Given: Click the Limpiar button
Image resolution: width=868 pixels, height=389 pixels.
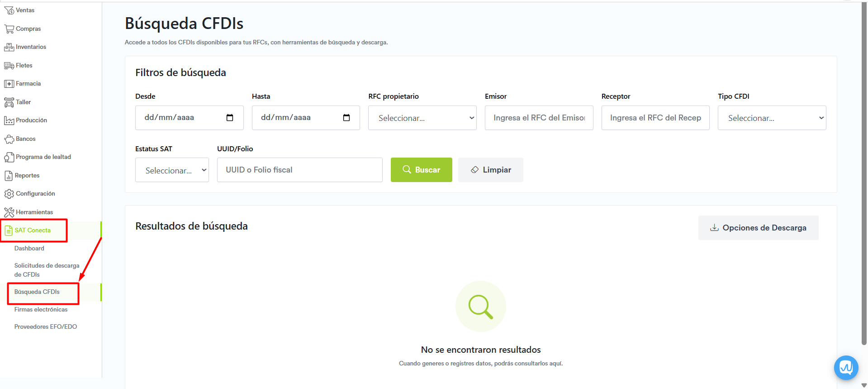Looking at the screenshot, I should tap(490, 170).
